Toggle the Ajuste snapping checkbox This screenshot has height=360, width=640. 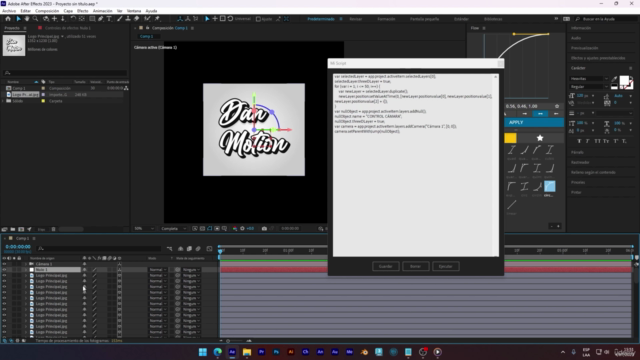coord(258,19)
